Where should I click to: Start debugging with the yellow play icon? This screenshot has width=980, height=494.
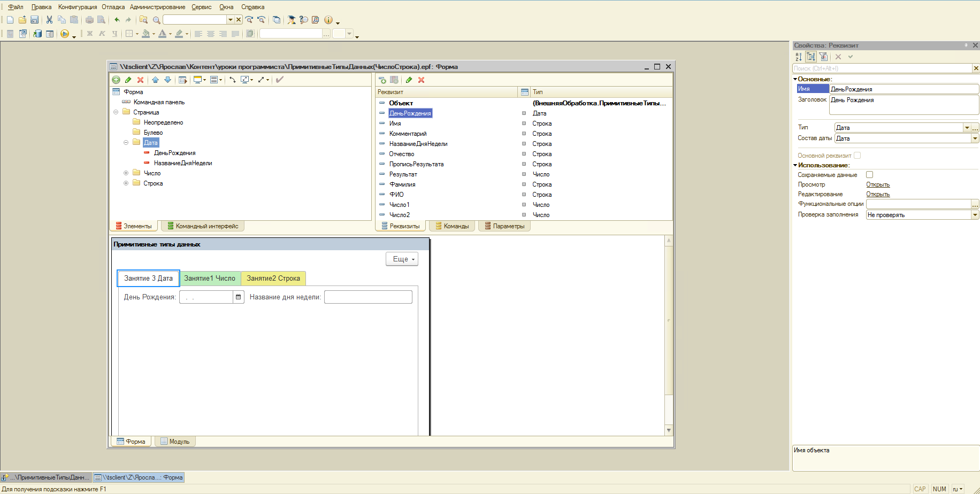(64, 34)
